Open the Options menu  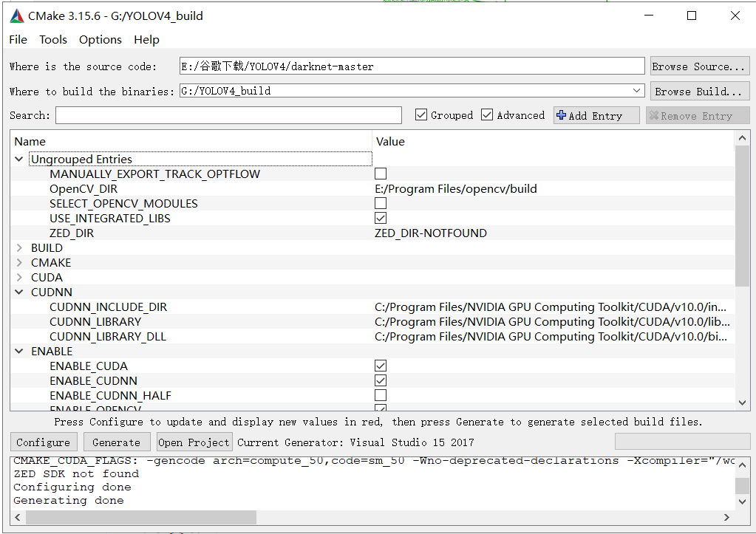click(x=101, y=40)
